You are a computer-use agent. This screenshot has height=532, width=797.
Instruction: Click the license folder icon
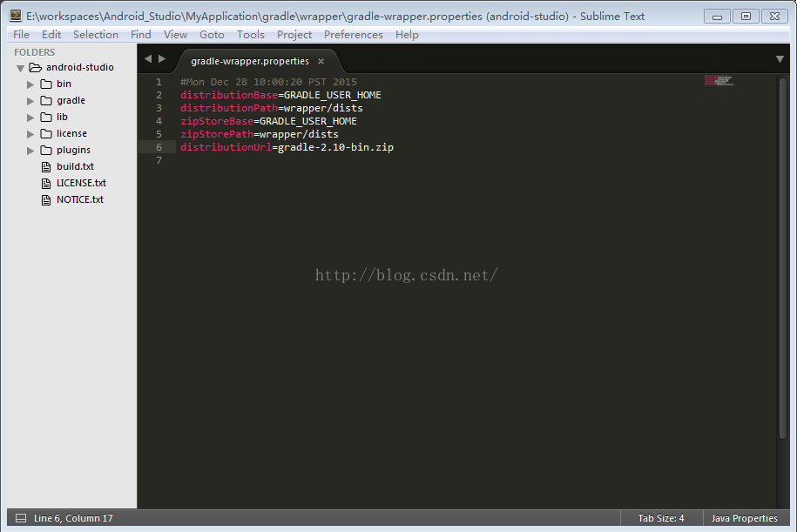click(x=46, y=133)
